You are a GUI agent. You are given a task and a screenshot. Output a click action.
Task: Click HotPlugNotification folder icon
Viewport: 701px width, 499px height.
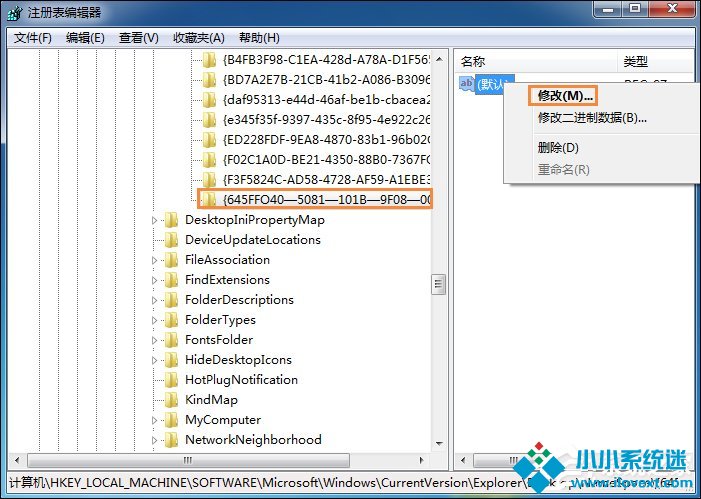click(171, 380)
